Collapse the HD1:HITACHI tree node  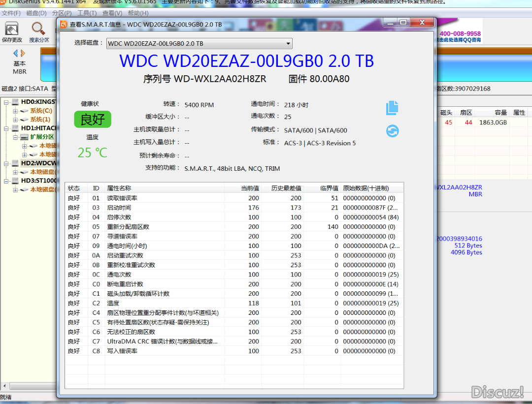point(6,128)
